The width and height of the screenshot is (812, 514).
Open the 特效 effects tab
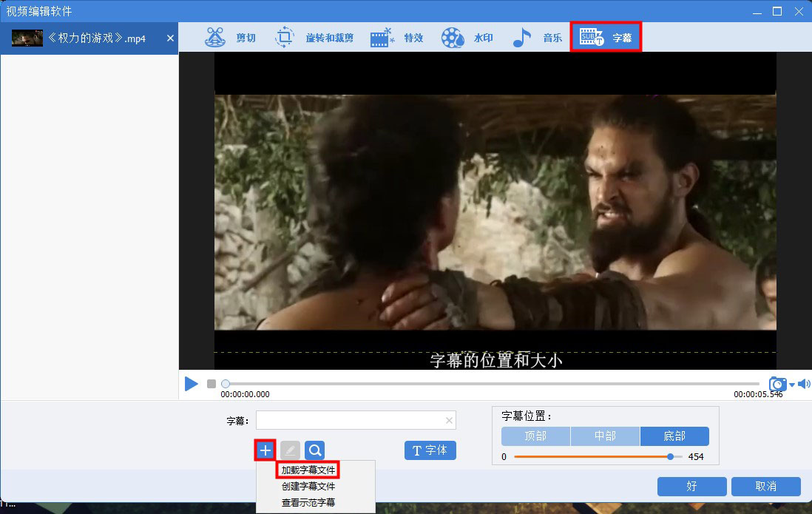[397, 37]
